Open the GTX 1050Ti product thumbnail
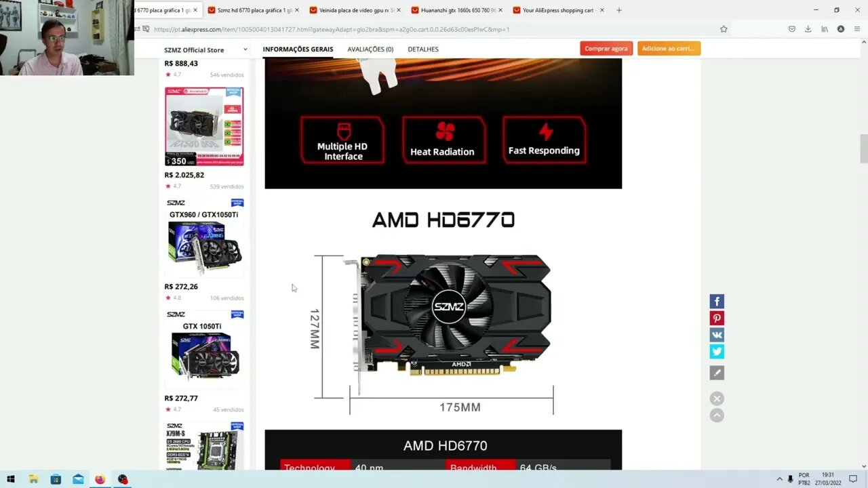Screen dimensions: 868x488 coord(204,350)
